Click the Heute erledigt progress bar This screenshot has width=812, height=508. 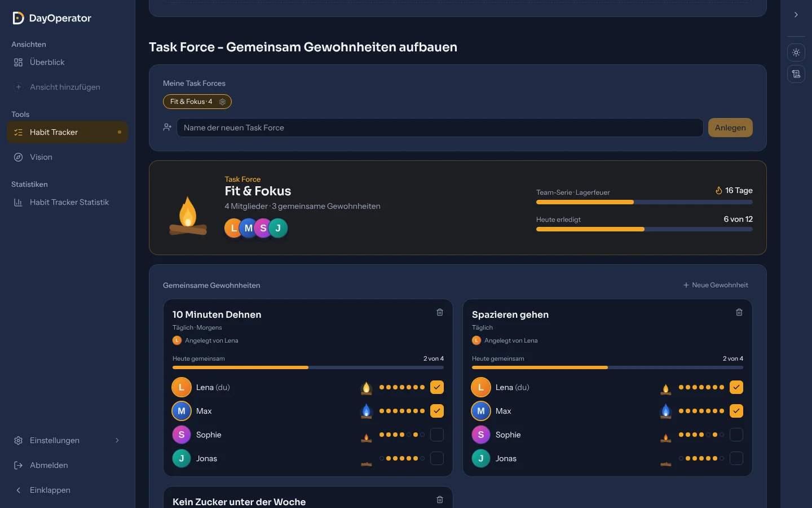click(645, 229)
